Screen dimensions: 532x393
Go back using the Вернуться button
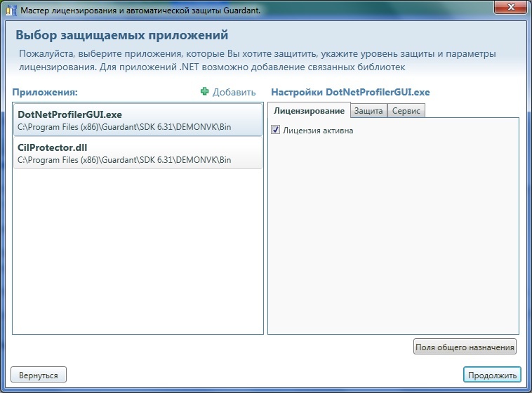point(39,375)
